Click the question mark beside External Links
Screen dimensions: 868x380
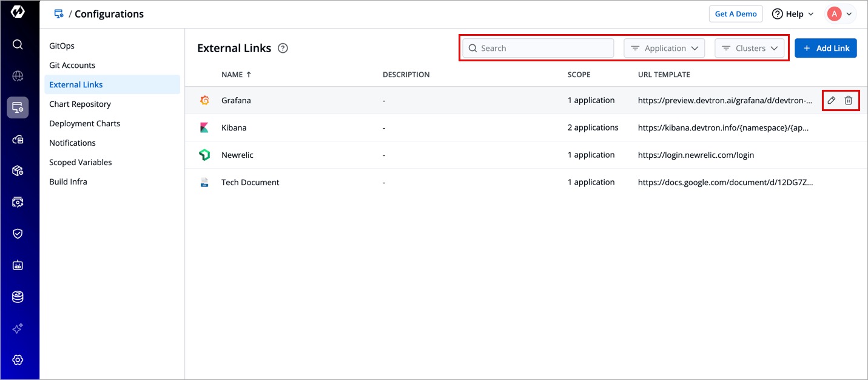click(x=283, y=49)
